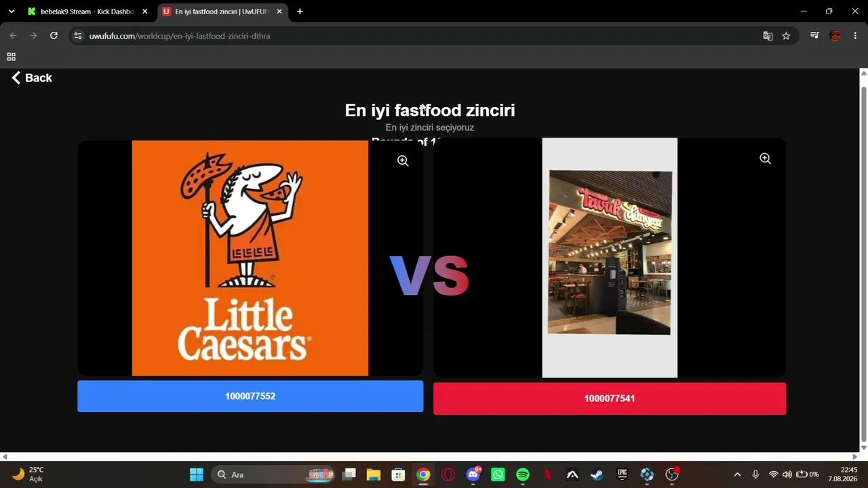Click the subtitle 'En iyi zinciri seçiyoruz'
The width and height of the screenshot is (868, 488).
click(430, 127)
